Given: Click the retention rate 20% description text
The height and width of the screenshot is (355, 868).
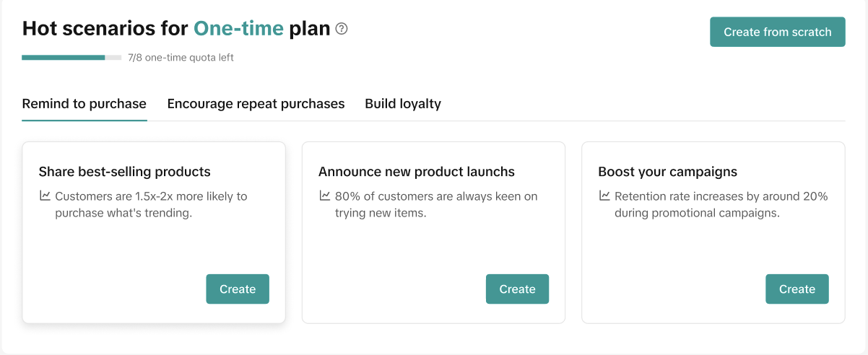Looking at the screenshot, I should [720, 205].
